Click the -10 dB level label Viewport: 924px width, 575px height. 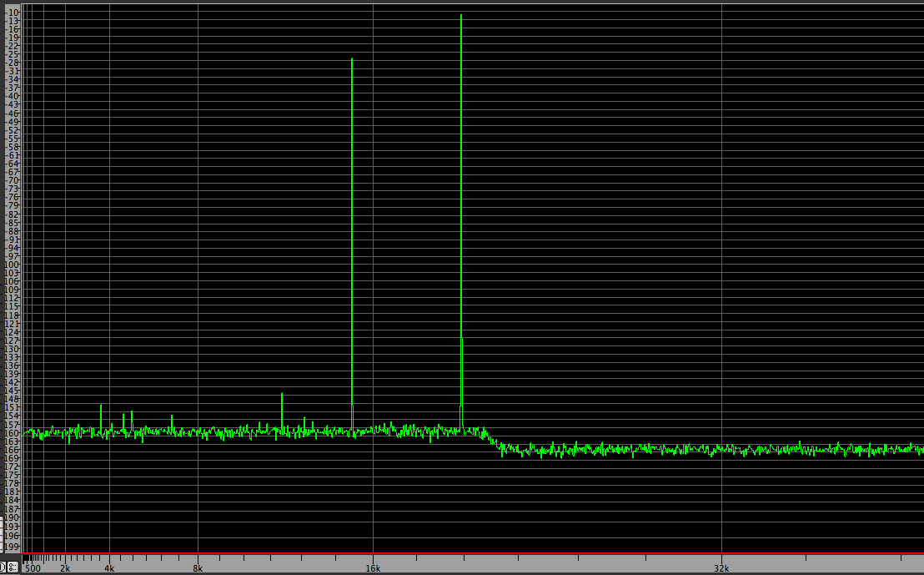tap(12, 13)
